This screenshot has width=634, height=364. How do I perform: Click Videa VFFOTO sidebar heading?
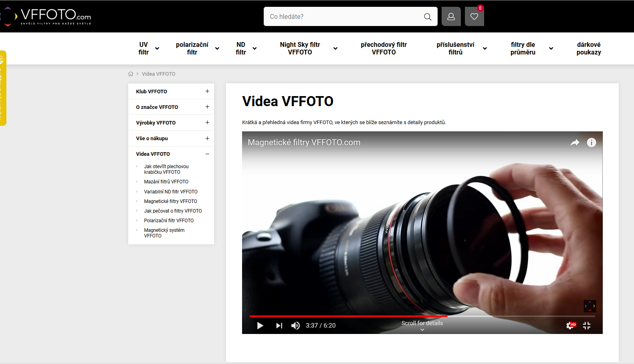[x=153, y=154]
